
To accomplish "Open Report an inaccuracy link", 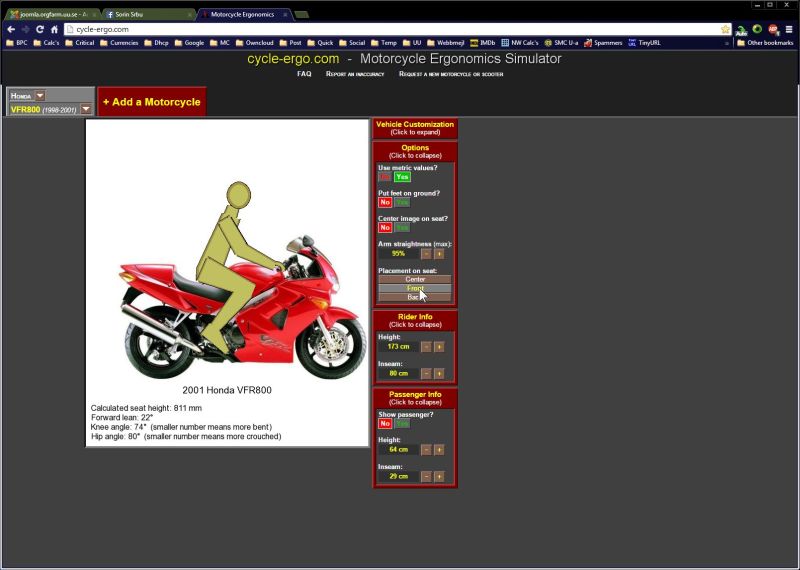I will pyautogui.click(x=355, y=74).
